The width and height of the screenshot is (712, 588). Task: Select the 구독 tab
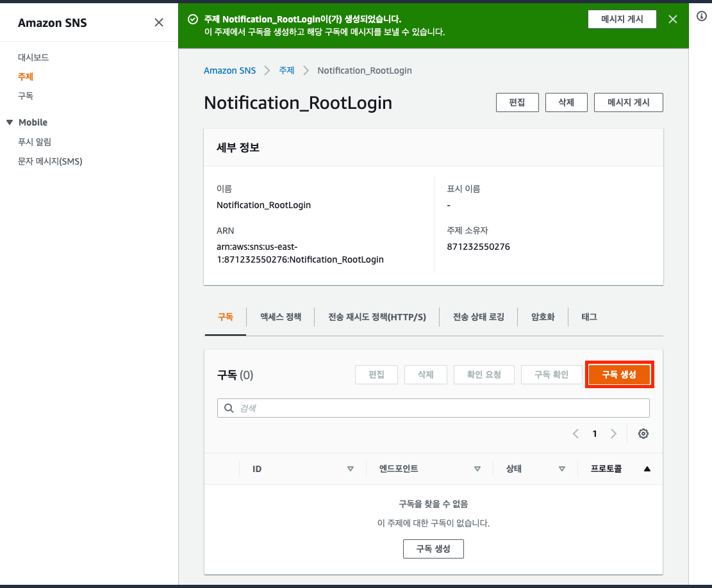pos(225,316)
